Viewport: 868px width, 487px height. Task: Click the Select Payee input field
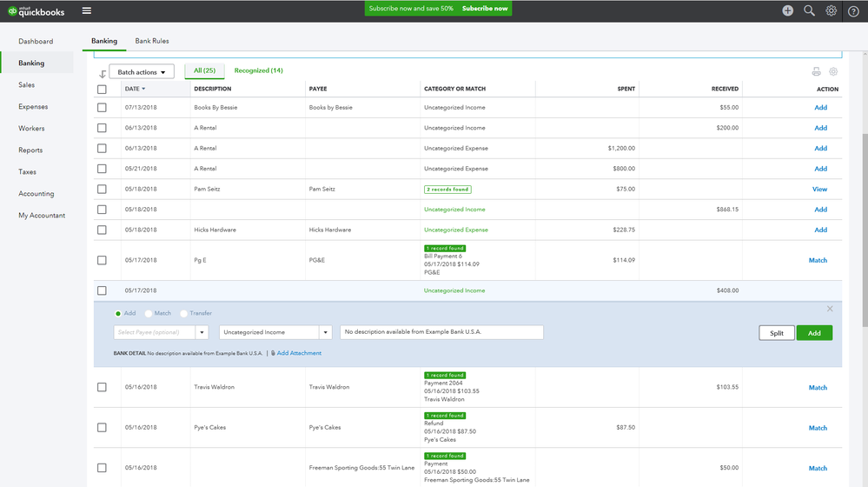155,332
